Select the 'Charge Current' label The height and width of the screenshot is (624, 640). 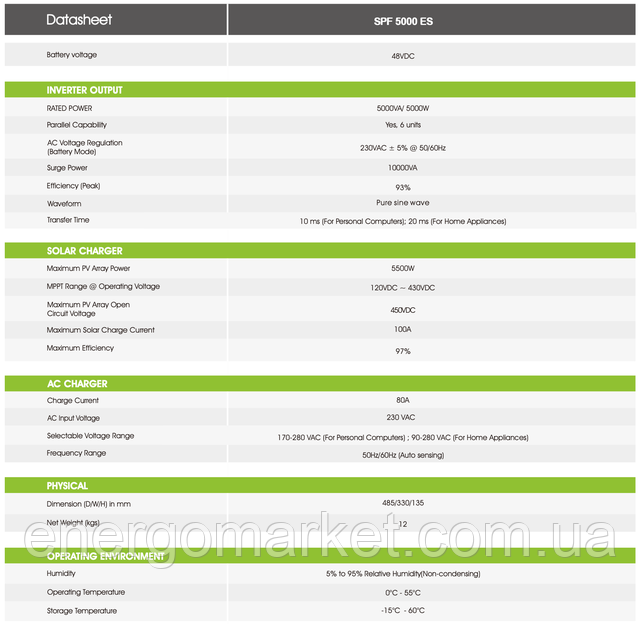(73, 400)
